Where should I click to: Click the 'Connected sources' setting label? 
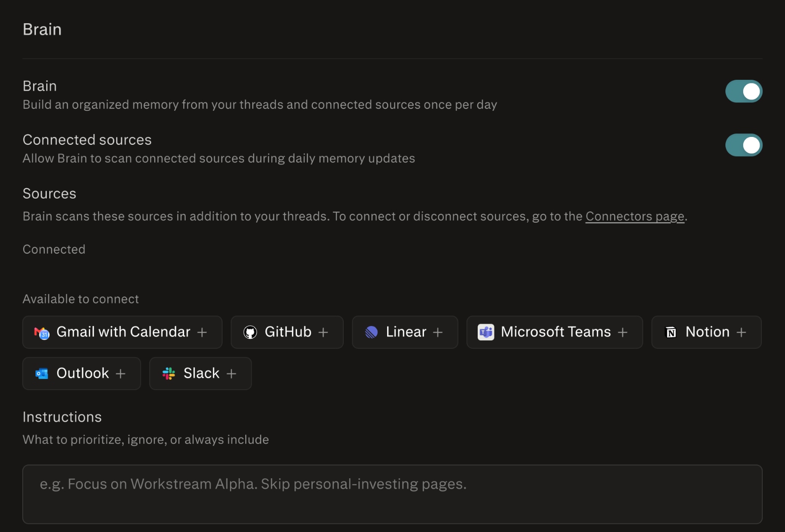pyautogui.click(x=87, y=140)
